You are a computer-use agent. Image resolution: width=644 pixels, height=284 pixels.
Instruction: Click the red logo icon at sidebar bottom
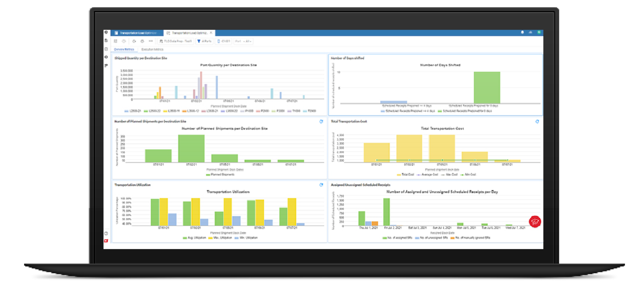click(x=106, y=241)
